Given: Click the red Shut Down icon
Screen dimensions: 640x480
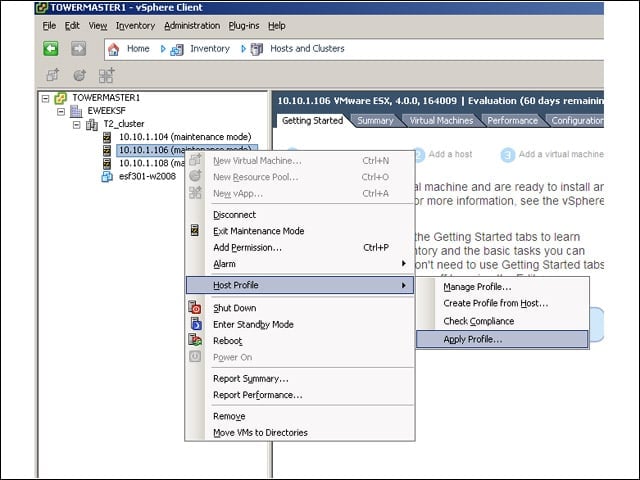Looking at the screenshot, I should (x=195, y=307).
